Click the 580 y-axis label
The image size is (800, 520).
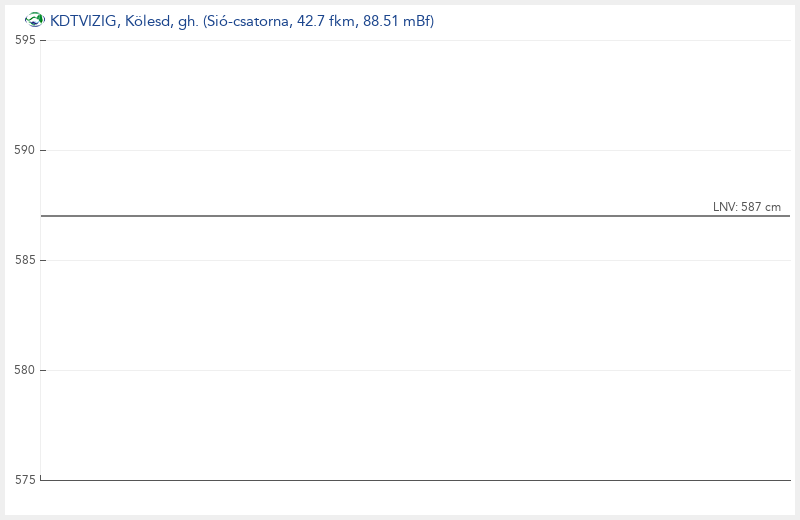[x=23, y=370]
